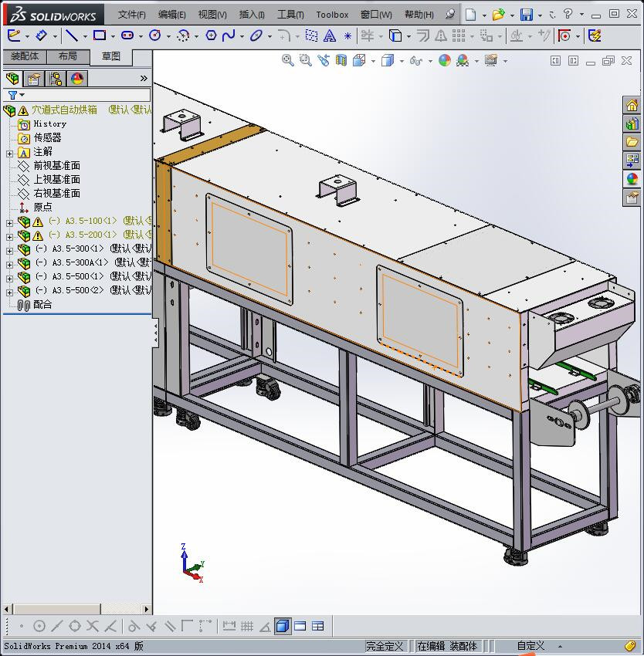Click the Zoom to Area tool

tap(304, 60)
